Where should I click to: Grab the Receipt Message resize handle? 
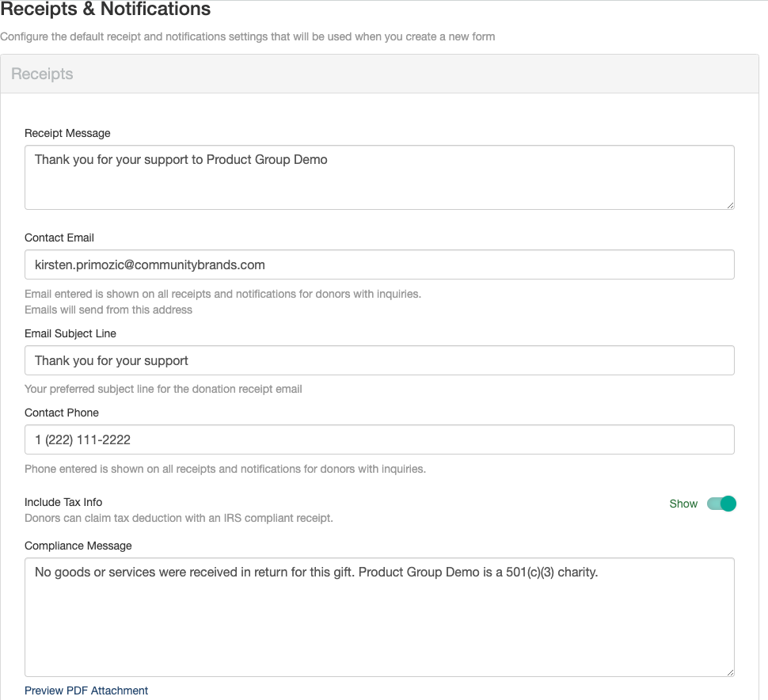pos(729,204)
